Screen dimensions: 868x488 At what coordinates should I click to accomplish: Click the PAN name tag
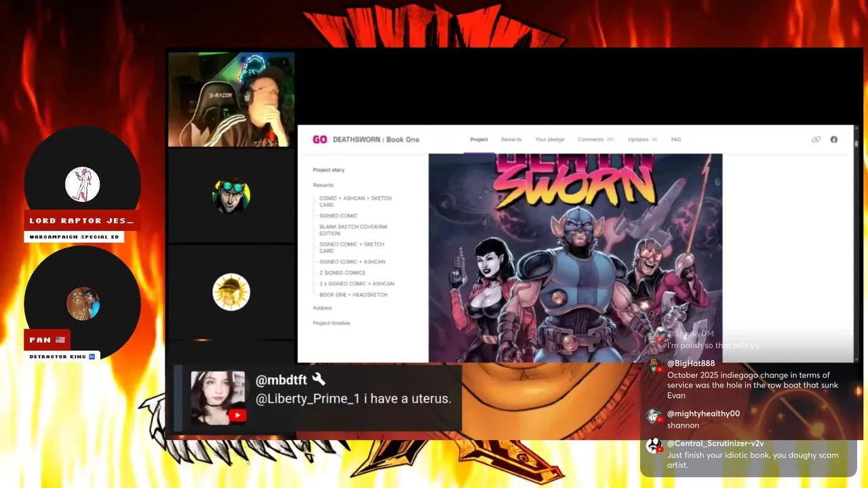(x=47, y=340)
